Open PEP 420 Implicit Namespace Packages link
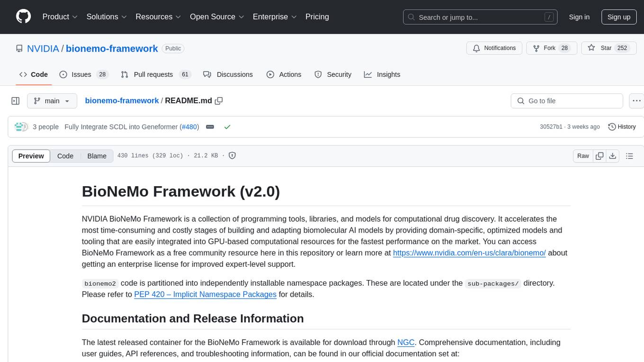This screenshot has height=362, width=644. click(205, 294)
